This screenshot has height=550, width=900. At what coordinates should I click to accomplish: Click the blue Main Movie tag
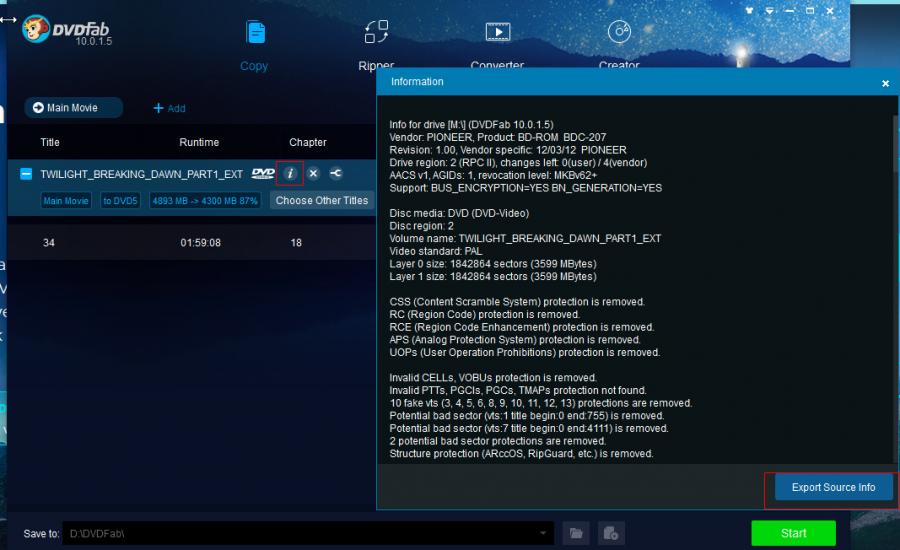(66, 200)
